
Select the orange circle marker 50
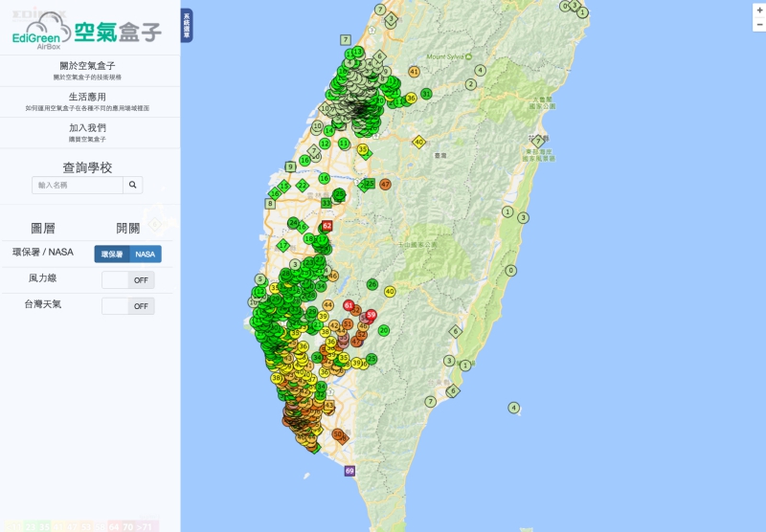tap(338, 433)
